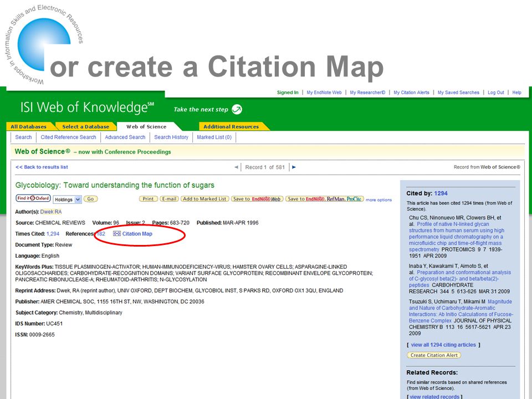Click My EndNote Web link

[x=324, y=93]
